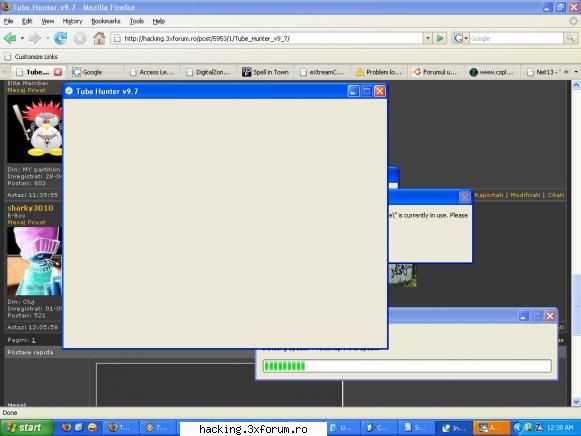The height and width of the screenshot is (436, 581).
Task: Open the Bookmarks menu
Action: pyautogui.click(x=106, y=21)
